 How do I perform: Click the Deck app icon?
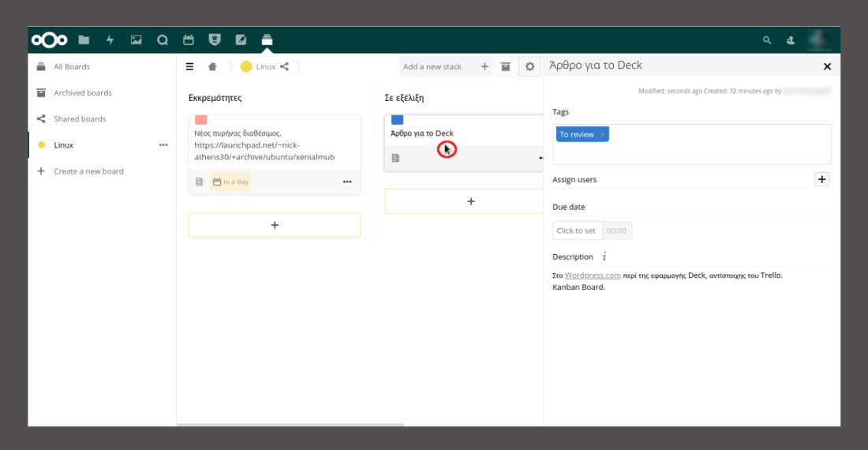(x=267, y=39)
